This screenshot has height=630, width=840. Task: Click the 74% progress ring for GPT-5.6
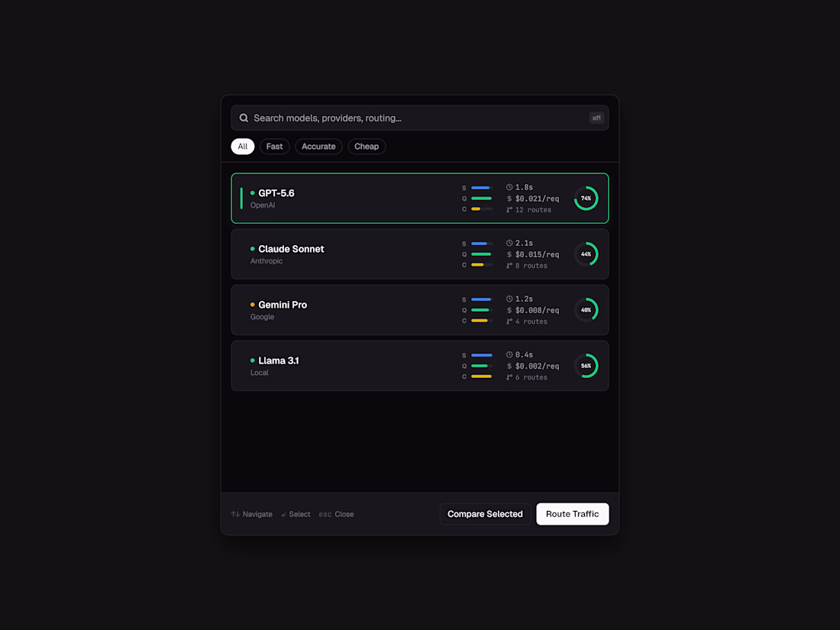[586, 199]
